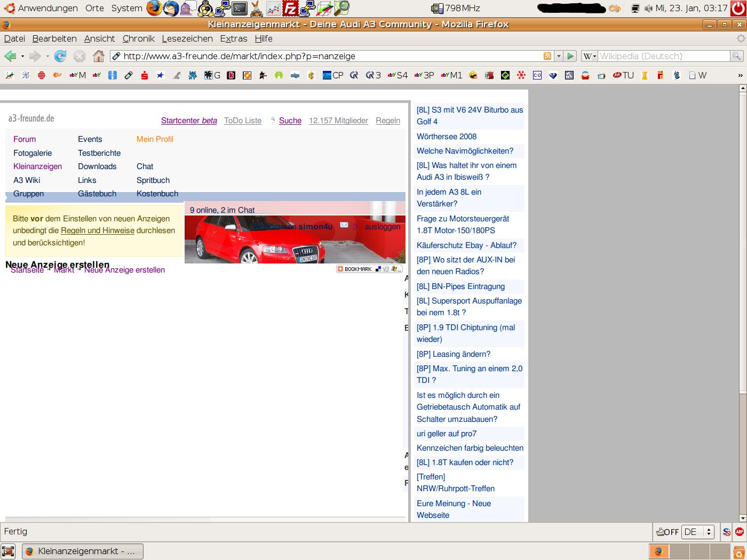Go back to the previous page
The width and height of the screenshot is (747, 560).
pos(10,56)
